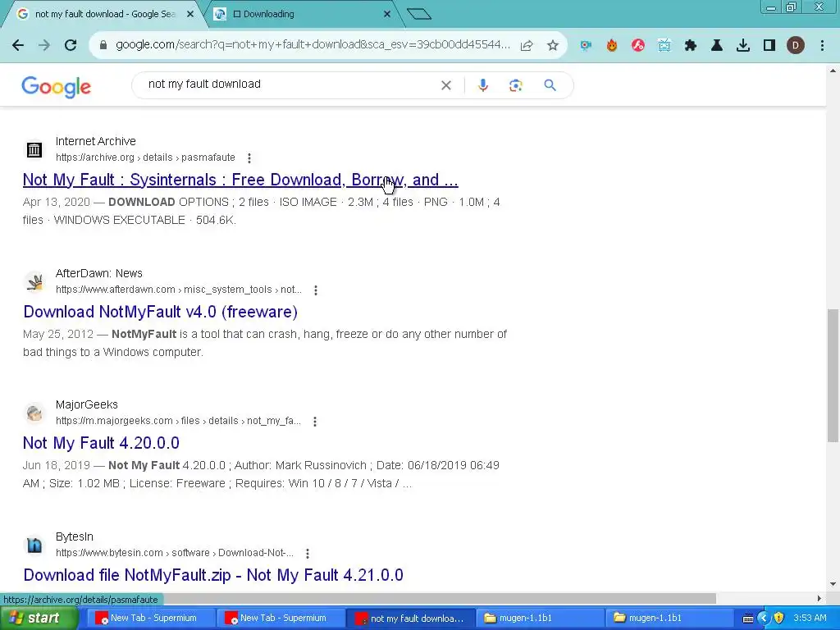Start voice search with microphone icon
Image resolution: width=840 pixels, height=630 pixels.
[x=482, y=85]
